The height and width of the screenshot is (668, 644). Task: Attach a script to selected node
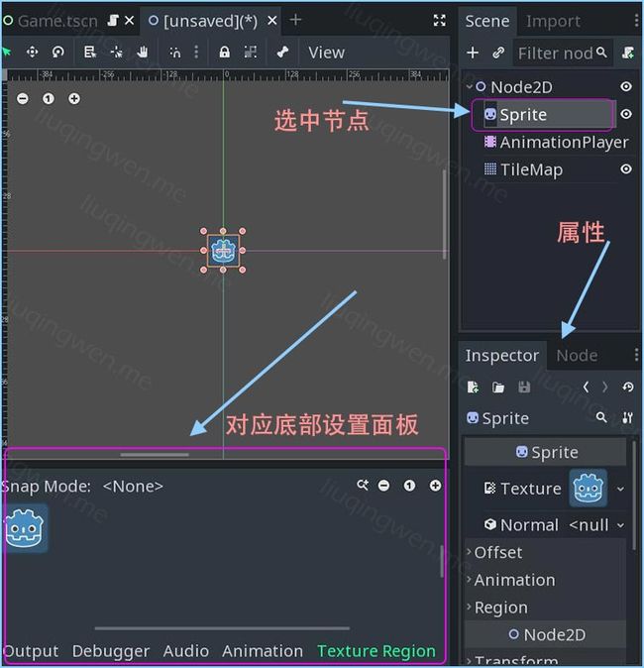click(x=628, y=53)
